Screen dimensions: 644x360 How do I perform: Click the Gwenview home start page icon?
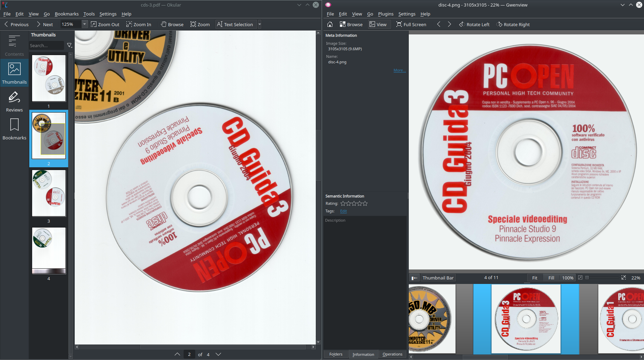[x=330, y=24]
